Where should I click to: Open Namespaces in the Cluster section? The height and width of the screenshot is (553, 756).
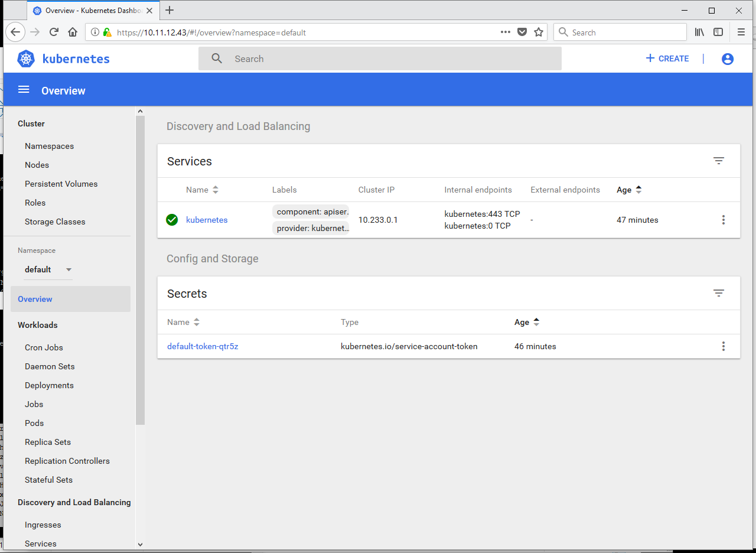(49, 146)
